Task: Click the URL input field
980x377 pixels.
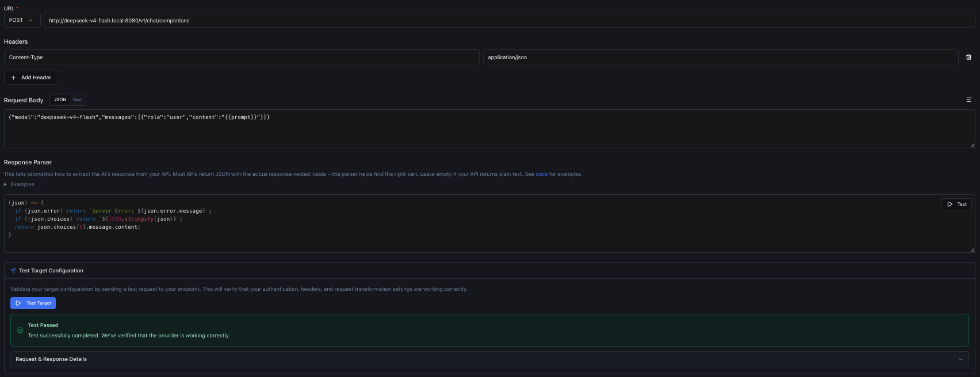Action: tap(509, 20)
